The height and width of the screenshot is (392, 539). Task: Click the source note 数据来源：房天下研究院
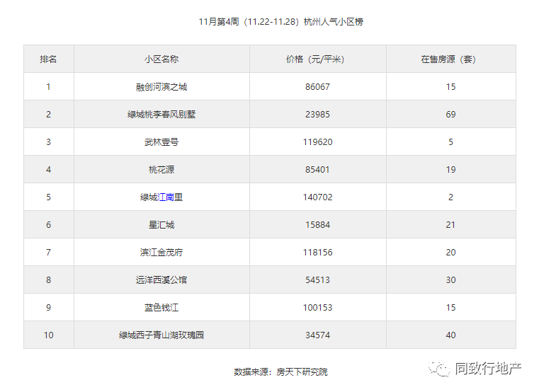[x=281, y=371]
